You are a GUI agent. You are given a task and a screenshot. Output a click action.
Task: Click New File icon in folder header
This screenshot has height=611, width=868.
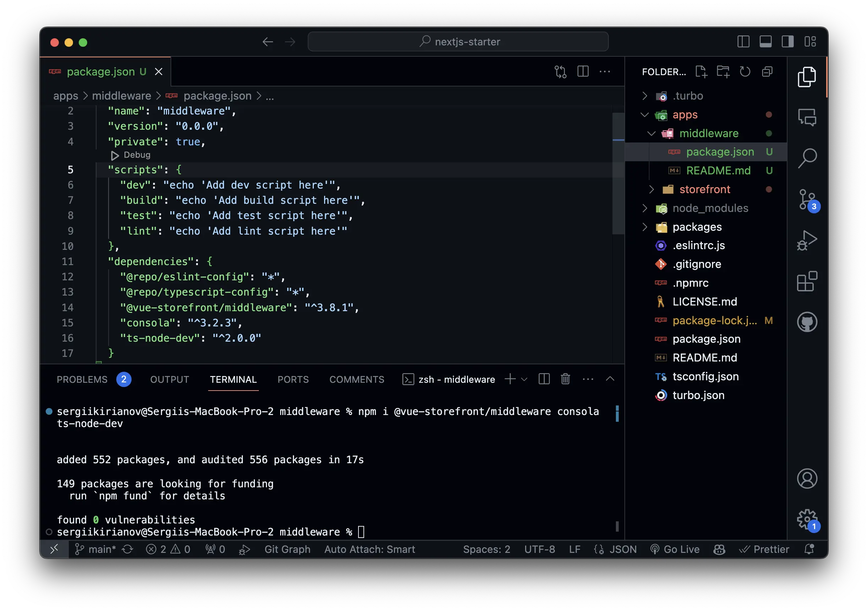(701, 72)
